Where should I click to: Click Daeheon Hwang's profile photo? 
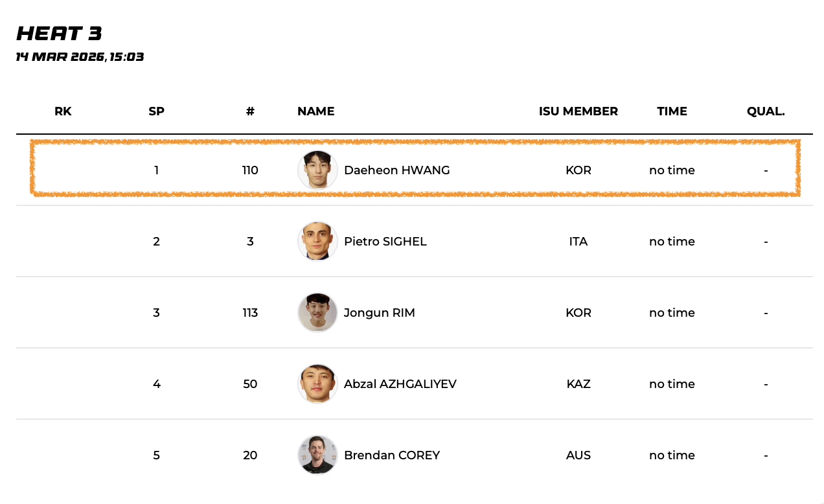point(317,170)
